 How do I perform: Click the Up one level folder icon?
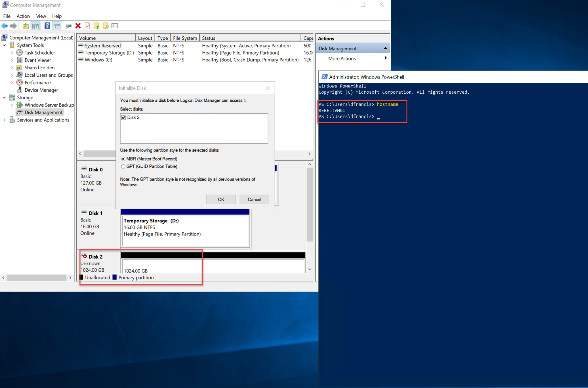click(26, 26)
